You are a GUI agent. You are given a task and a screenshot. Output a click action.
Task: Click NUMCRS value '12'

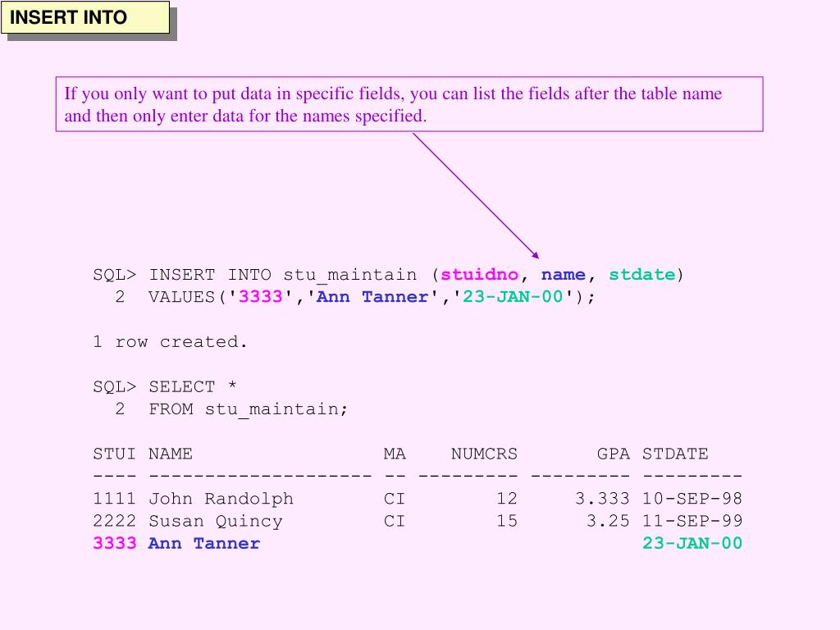(x=507, y=499)
